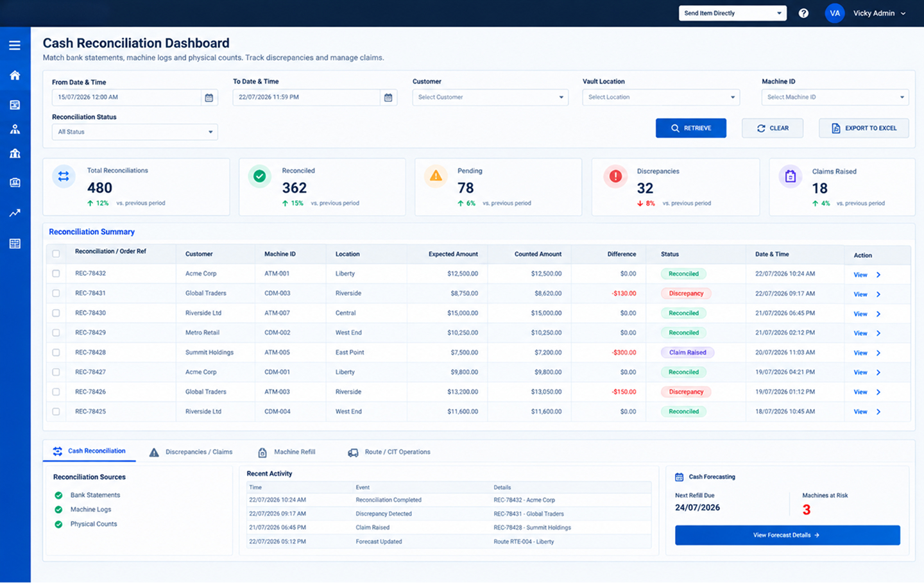Click the Claims Raised clipboard icon
Viewport: 924px width, 583px height.
791,176
